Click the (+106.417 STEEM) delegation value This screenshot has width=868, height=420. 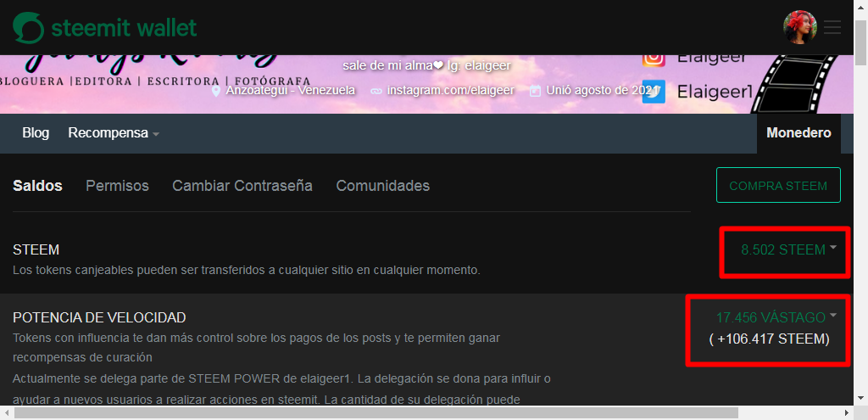(770, 339)
